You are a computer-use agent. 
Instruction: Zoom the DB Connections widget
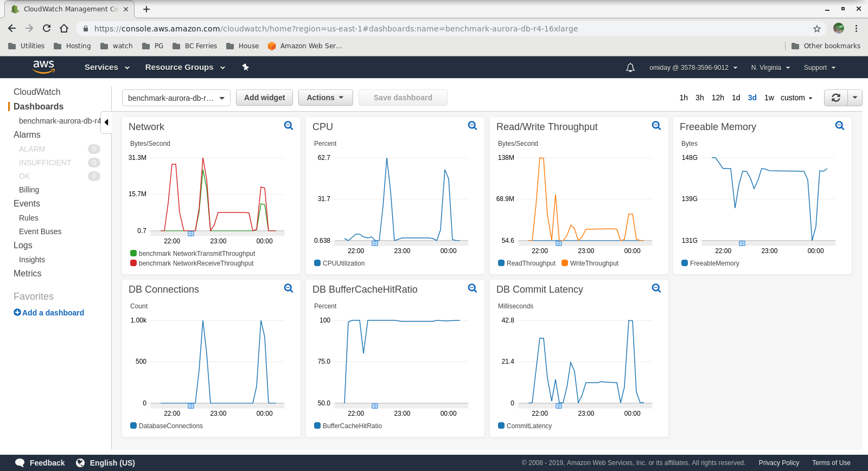click(289, 288)
